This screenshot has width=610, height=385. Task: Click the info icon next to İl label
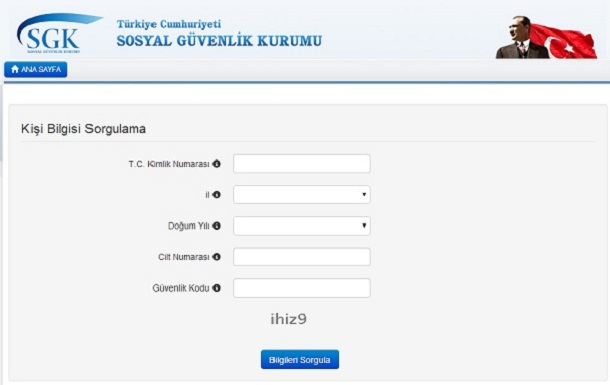coord(217,194)
